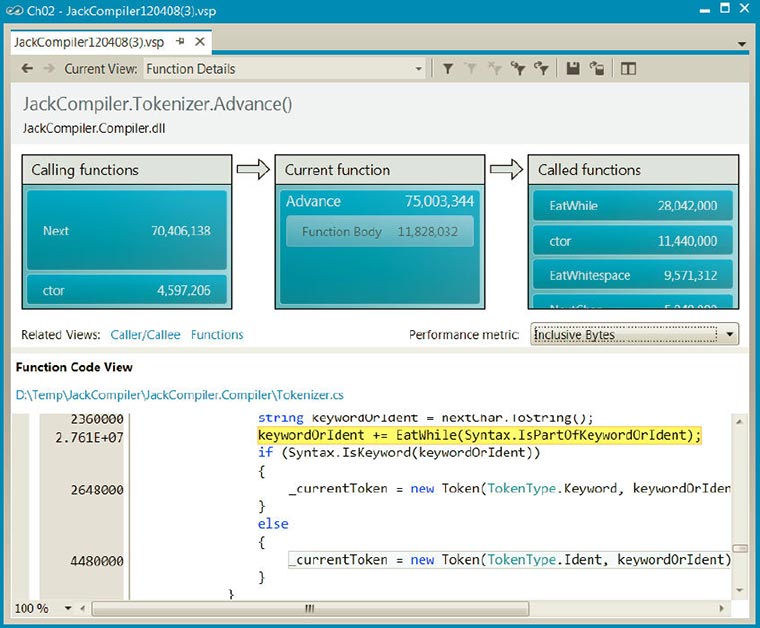Select the JackCompiler120408(3).vsp tab
The width and height of the screenshot is (760, 628).
90,43
